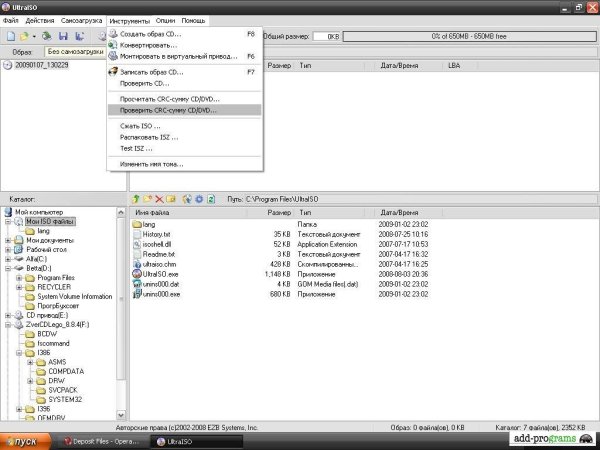600x450 pixels.
Task: Choose 'Сжать ISO ...' menu entry
Action: [x=185, y=126]
